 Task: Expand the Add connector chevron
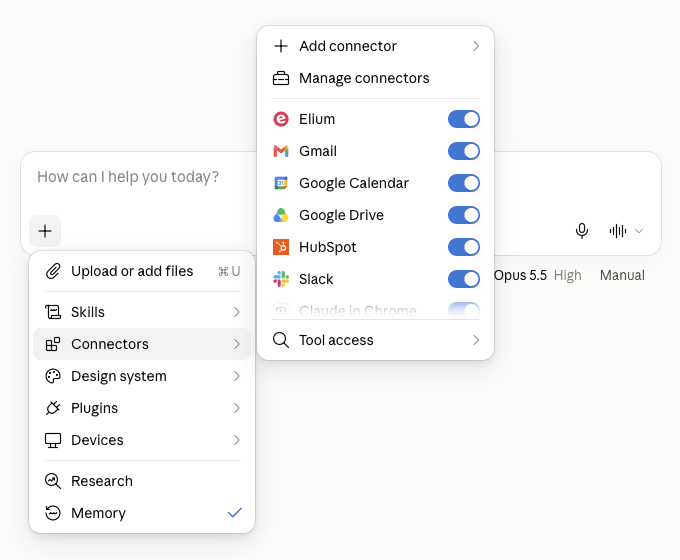click(476, 46)
